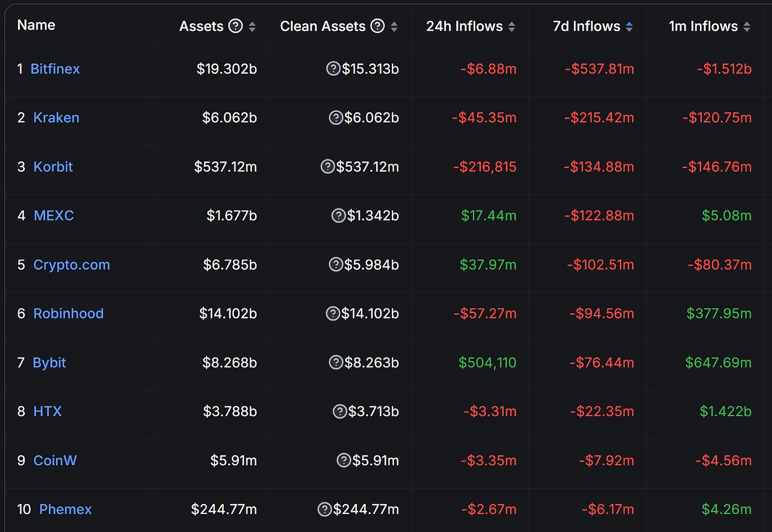Click the Name column header
The height and width of the screenshot is (532, 772).
tap(36, 25)
